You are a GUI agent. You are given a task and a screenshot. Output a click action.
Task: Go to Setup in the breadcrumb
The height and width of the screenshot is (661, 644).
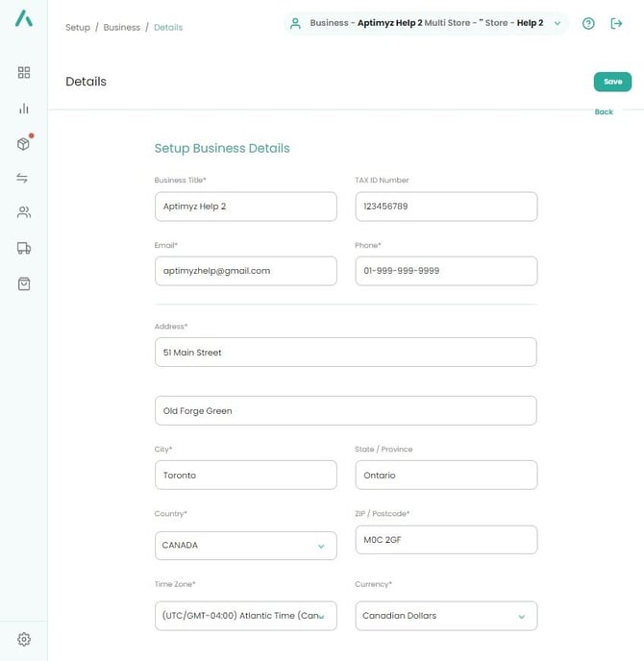click(x=78, y=28)
